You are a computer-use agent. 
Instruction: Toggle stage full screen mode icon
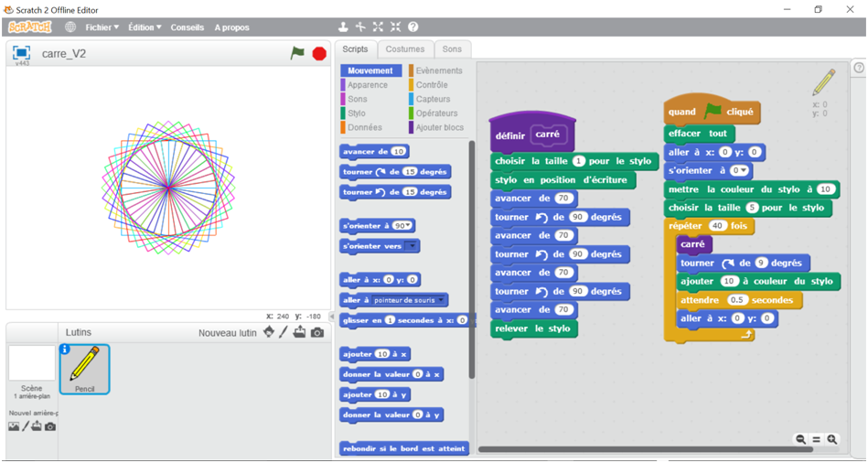click(x=22, y=53)
